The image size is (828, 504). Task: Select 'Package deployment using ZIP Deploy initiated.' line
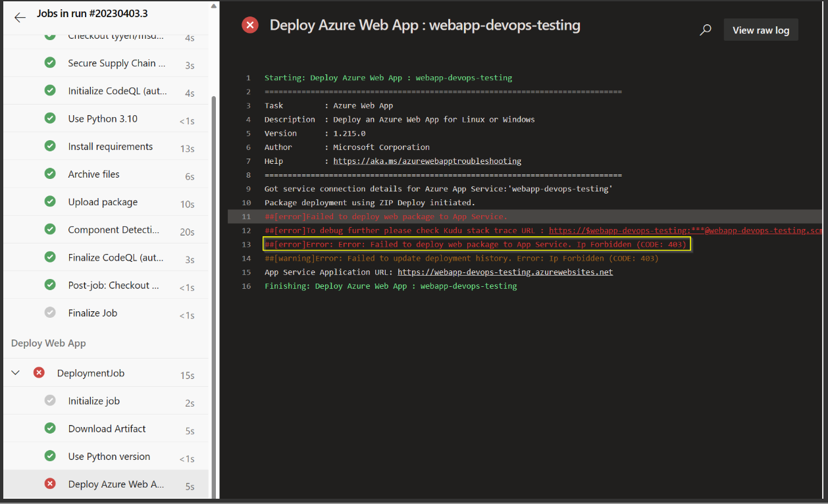click(x=370, y=203)
